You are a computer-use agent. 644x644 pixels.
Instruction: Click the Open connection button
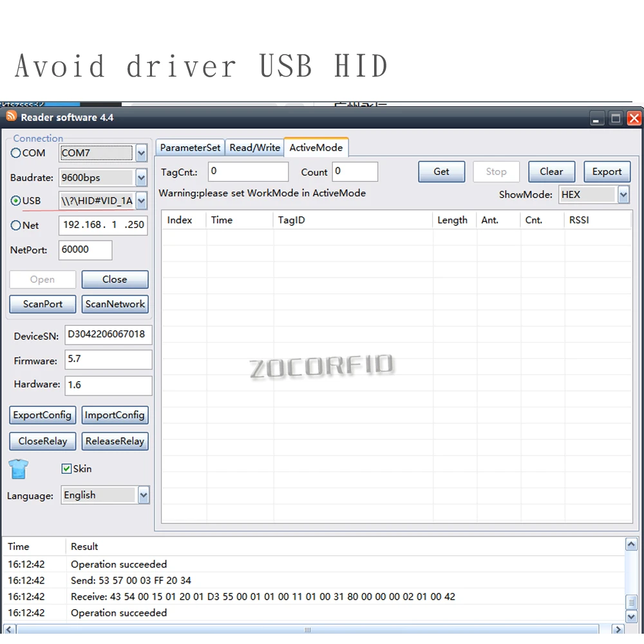[43, 279]
